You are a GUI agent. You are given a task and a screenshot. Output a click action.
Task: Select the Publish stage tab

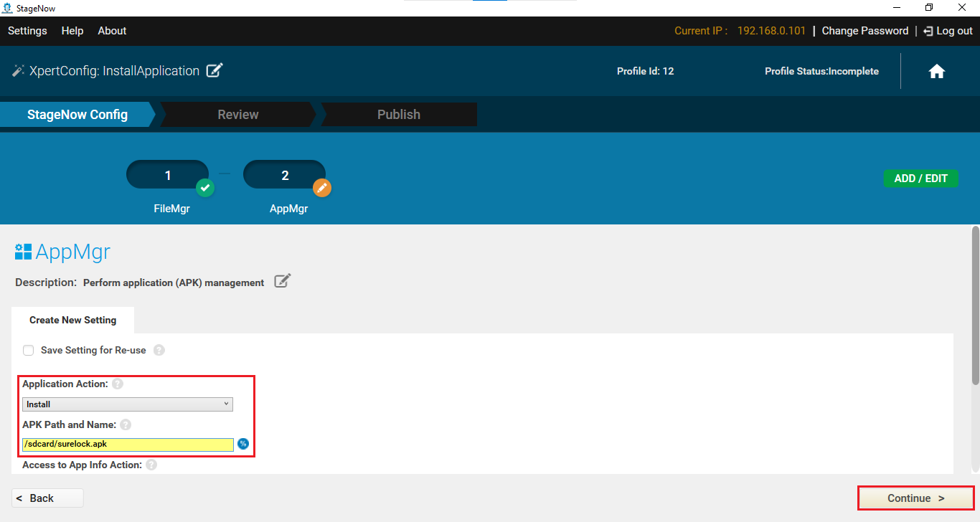[x=399, y=115]
